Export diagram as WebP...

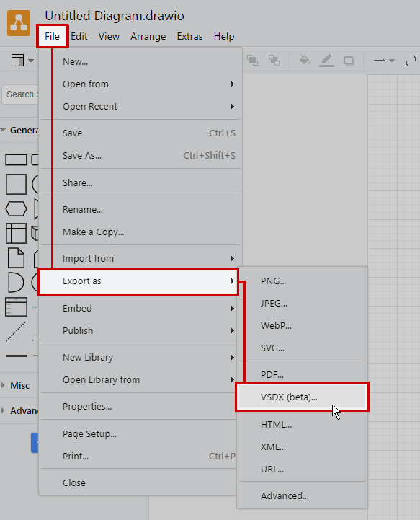[302, 326]
